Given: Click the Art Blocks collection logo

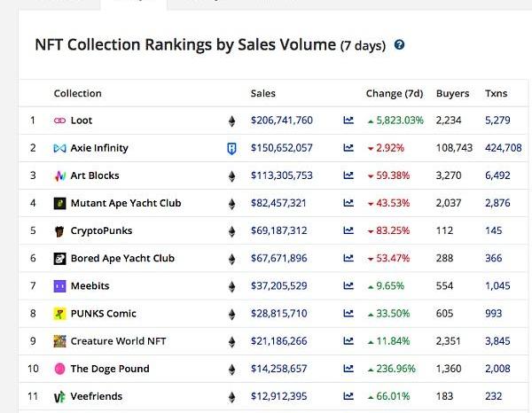Looking at the screenshot, I should tap(59, 175).
